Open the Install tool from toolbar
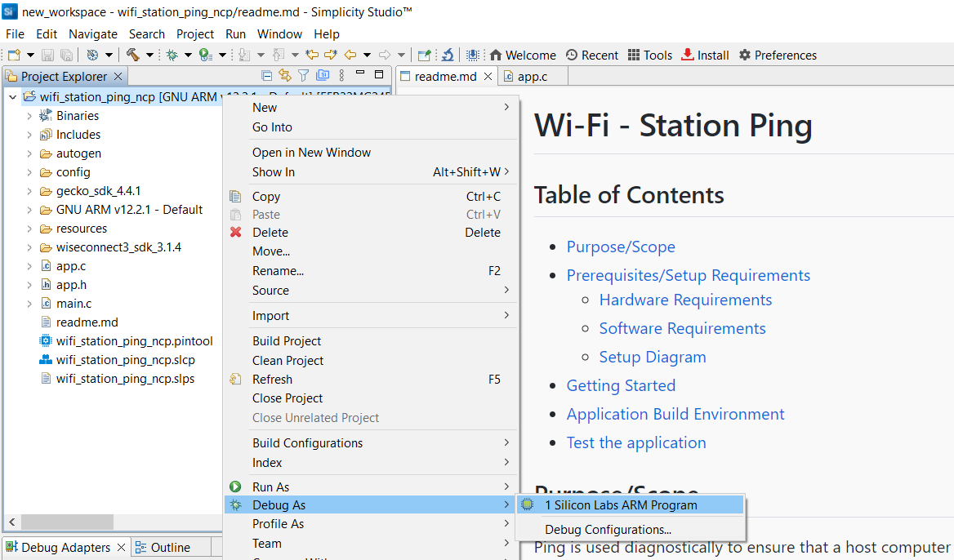The width and height of the screenshot is (954, 560). [705, 55]
